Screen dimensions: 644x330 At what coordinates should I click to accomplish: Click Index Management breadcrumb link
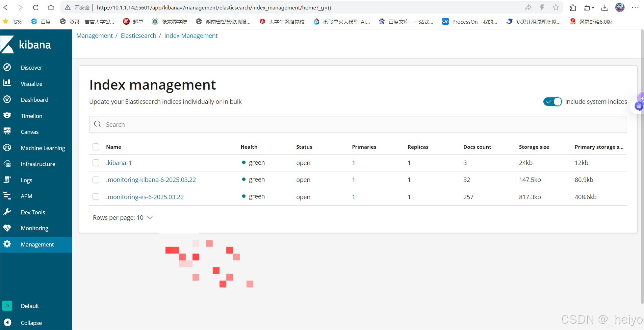click(191, 36)
